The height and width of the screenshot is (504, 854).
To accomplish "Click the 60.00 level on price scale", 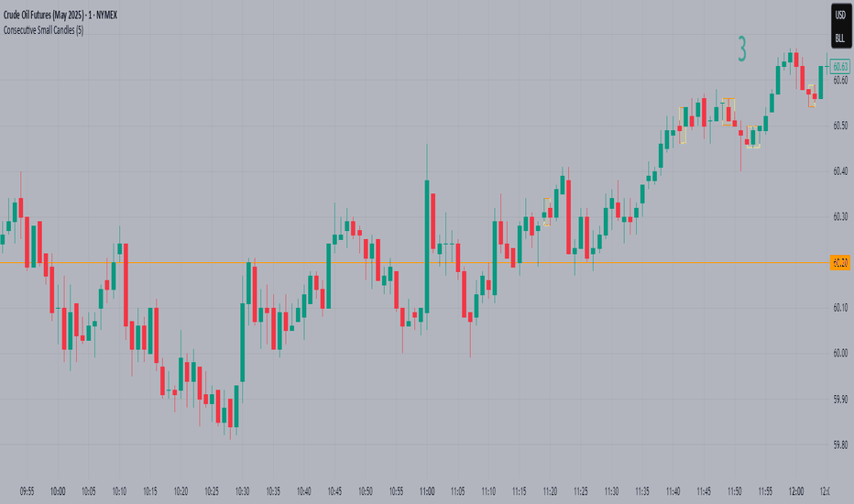I will pos(840,353).
